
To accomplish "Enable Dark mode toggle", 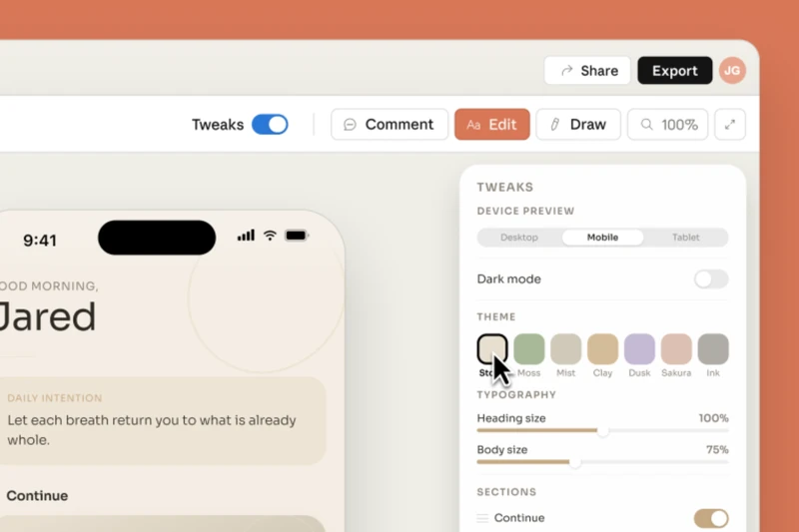I will click(x=711, y=278).
